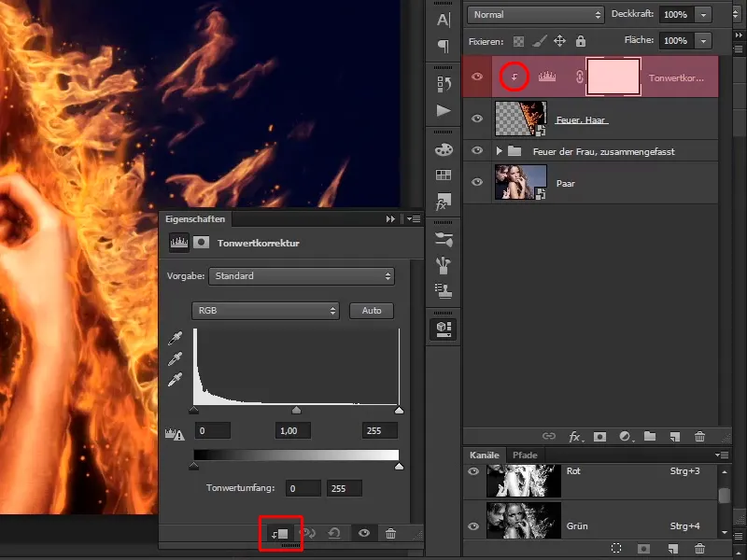Switch to the Kanäle tab

point(484,455)
